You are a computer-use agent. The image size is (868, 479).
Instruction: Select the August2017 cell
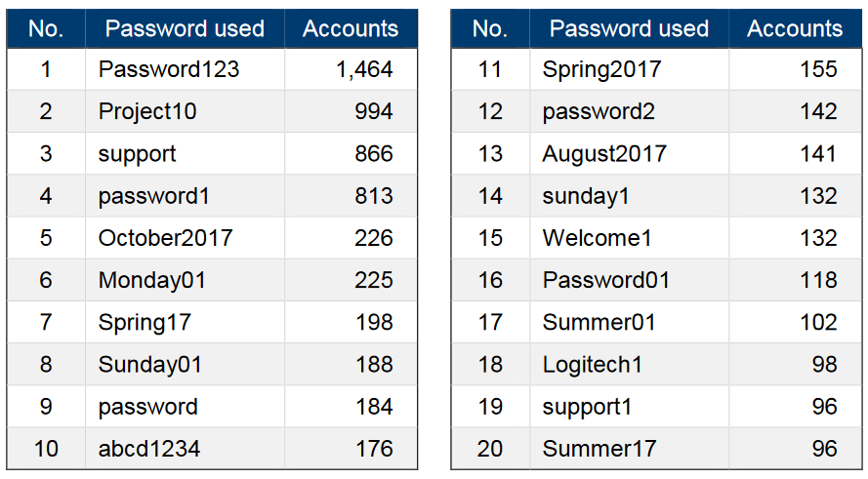tap(604, 153)
